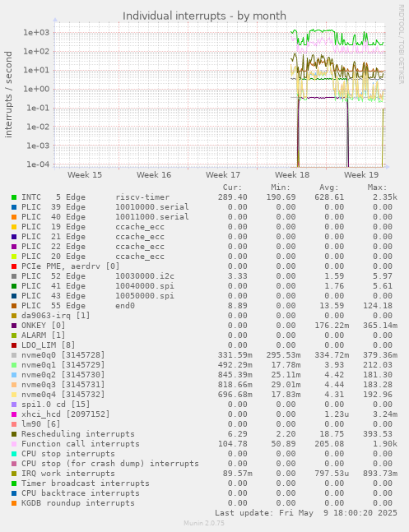Viewport: 409px width, 532px height.
Task: Click the pink Function call interrupts swatch
Action: (14, 444)
